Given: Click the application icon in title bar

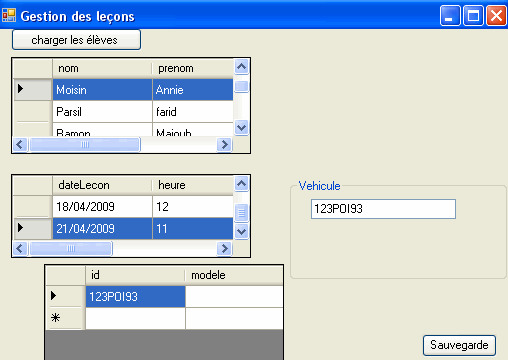Looking at the screenshot, I should [x=9, y=15].
